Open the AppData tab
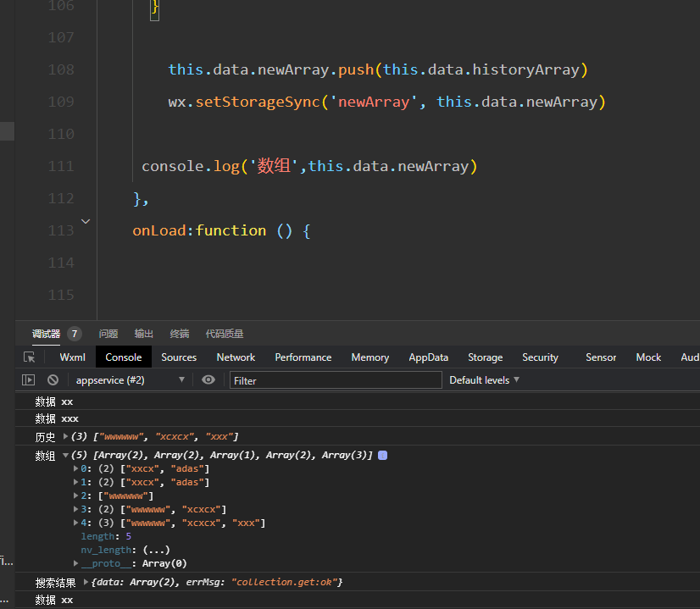 pyautogui.click(x=429, y=357)
